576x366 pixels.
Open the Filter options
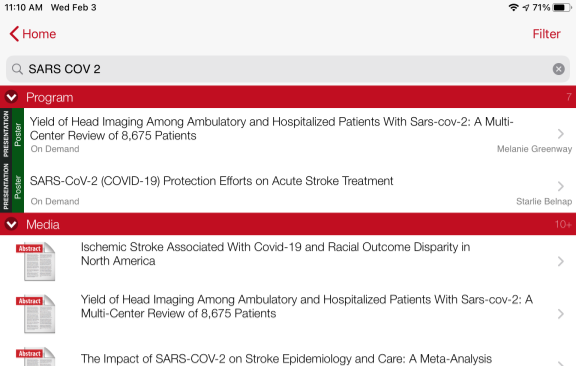pos(546,34)
